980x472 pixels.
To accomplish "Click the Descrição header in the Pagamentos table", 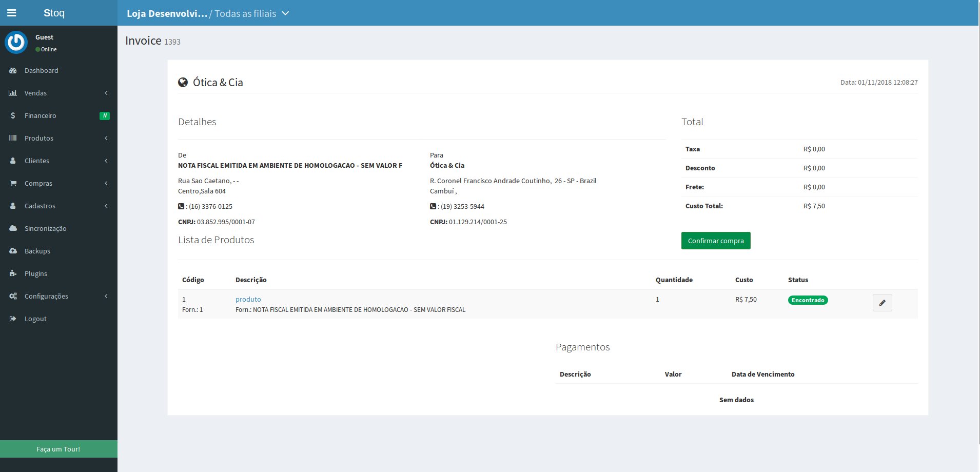I will (x=575, y=374).
